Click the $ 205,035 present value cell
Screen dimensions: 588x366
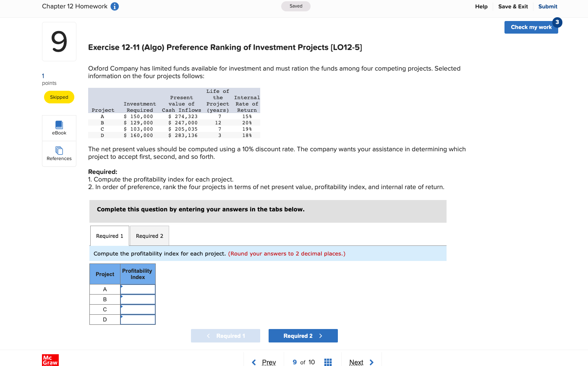(x=183, y=129)
